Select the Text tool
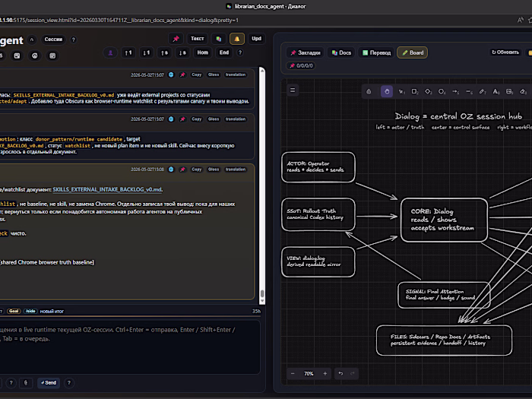The height and width of the screenshot is (399, 532). click(496, 91)
